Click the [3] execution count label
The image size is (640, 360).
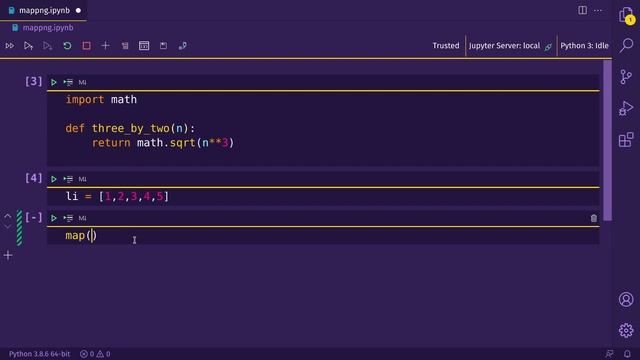tap(33, 82)
